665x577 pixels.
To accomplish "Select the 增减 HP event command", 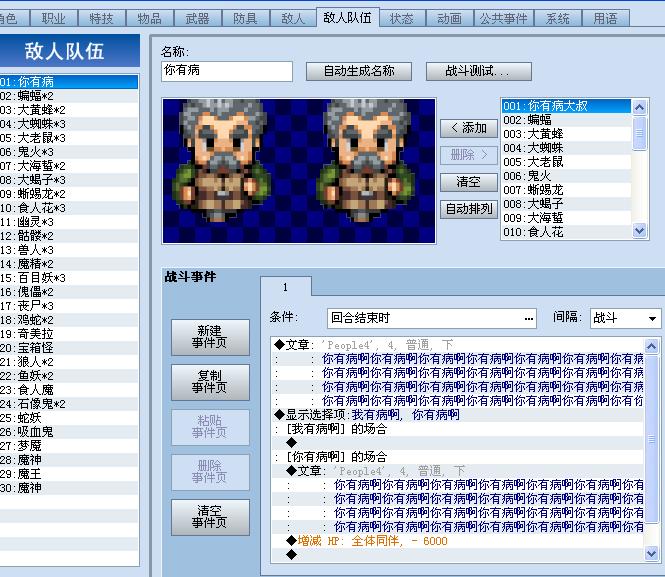I will pyautogui.click(x=458, y=541).
